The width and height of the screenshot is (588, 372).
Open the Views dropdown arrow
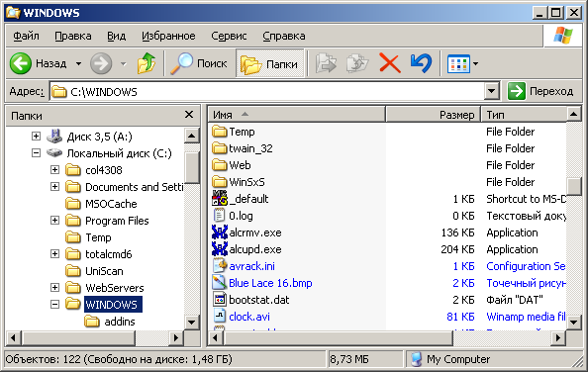coord(475,63)
